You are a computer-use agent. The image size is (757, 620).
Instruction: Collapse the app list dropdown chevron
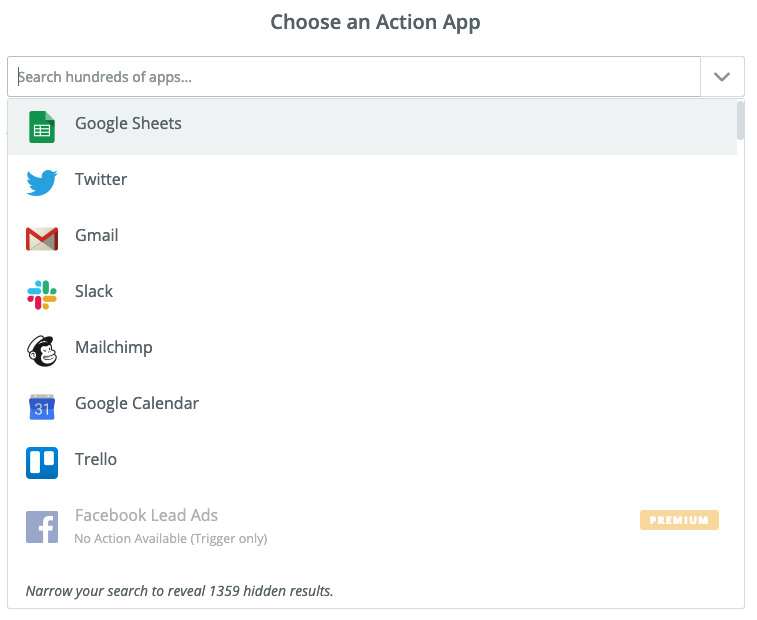click(722, 77)
